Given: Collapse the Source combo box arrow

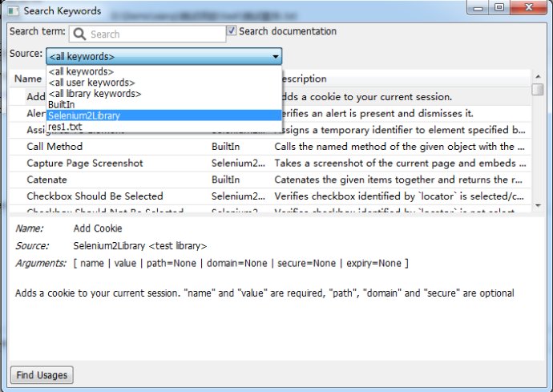Looking at the screenshot, I should 276,56.
